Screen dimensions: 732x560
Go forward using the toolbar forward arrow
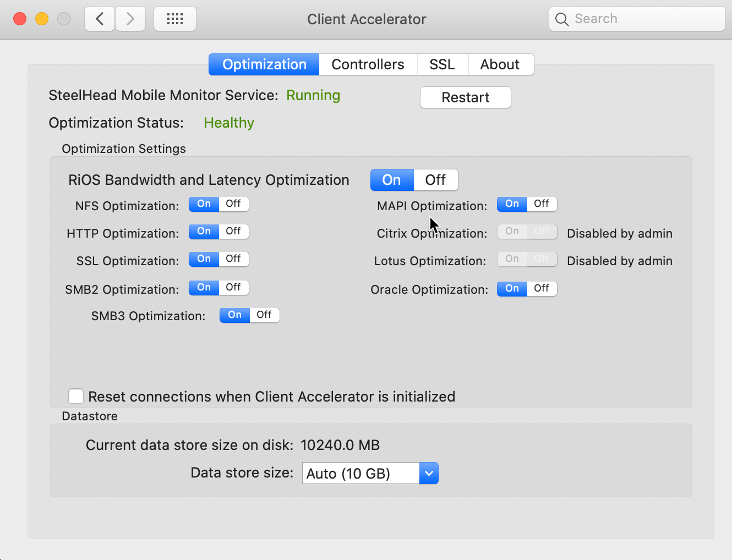click(x=130, y=19)
